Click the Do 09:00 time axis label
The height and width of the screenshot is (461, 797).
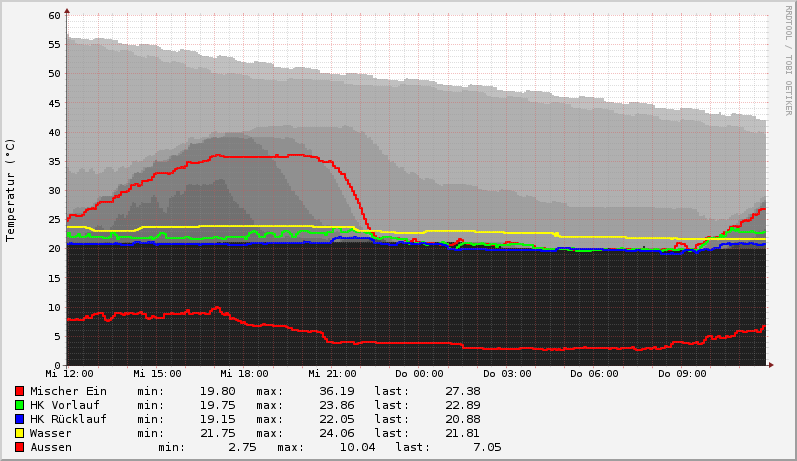(x=682, y=374)
